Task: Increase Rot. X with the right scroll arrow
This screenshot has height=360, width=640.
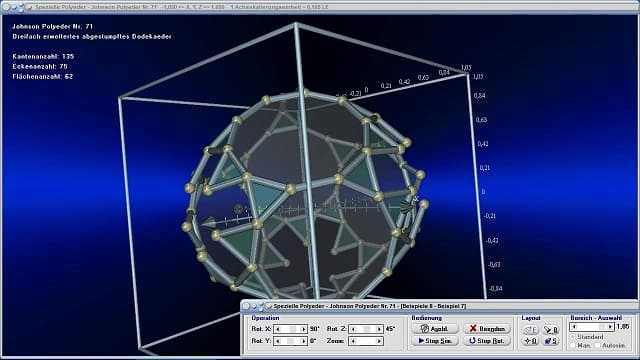Action: pyautogui.click(x=303, y=329)
